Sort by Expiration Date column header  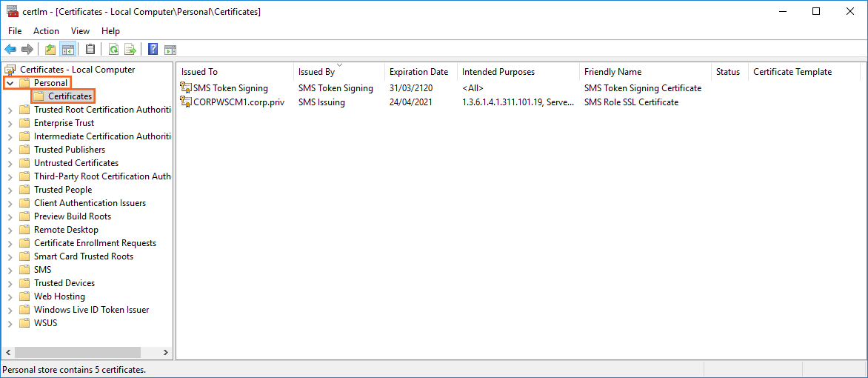(418, 72)
